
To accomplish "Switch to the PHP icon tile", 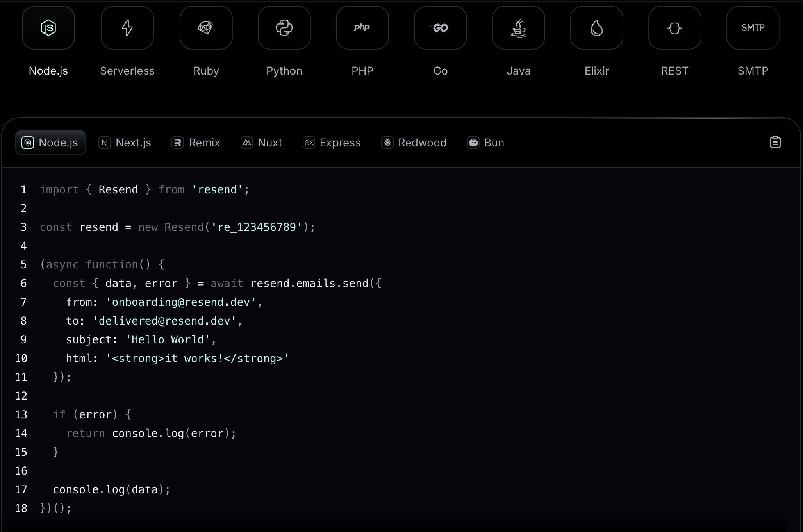I will [x=362, y=28].
